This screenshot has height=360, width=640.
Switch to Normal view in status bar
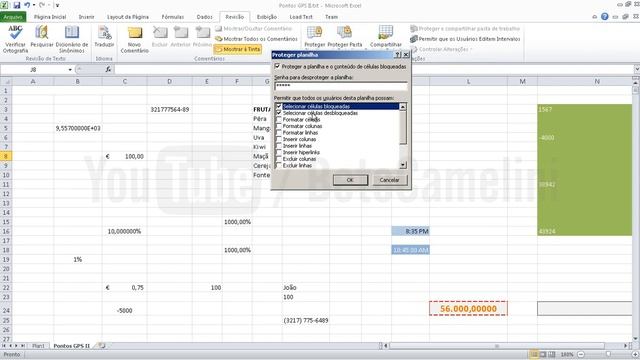pyautogui.click(x=534, y=354)
